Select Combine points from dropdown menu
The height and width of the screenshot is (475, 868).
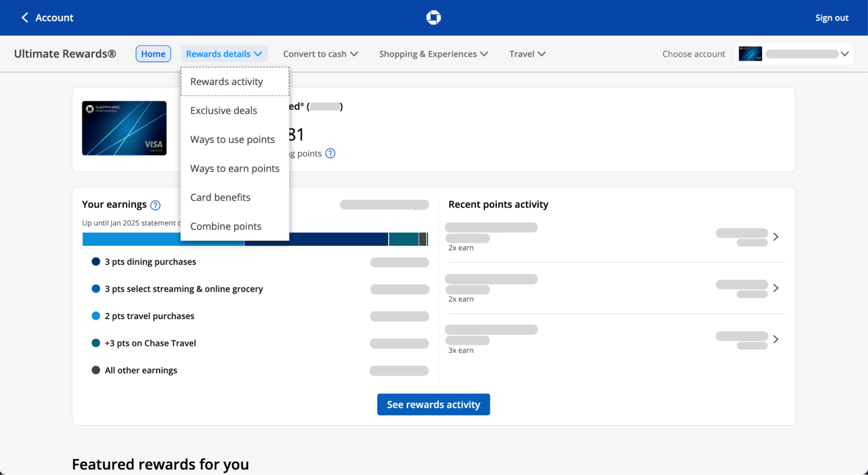click(226, 226)
